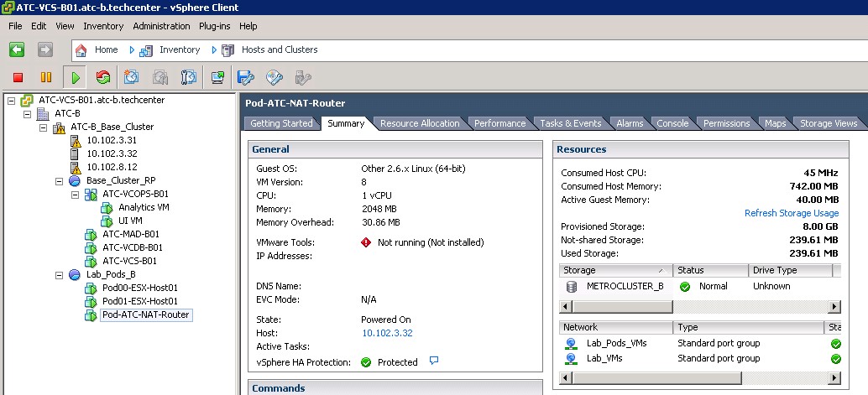Open host link 10.102.3.32
Viewport: 868px width, 395px height.
(386, 333)
